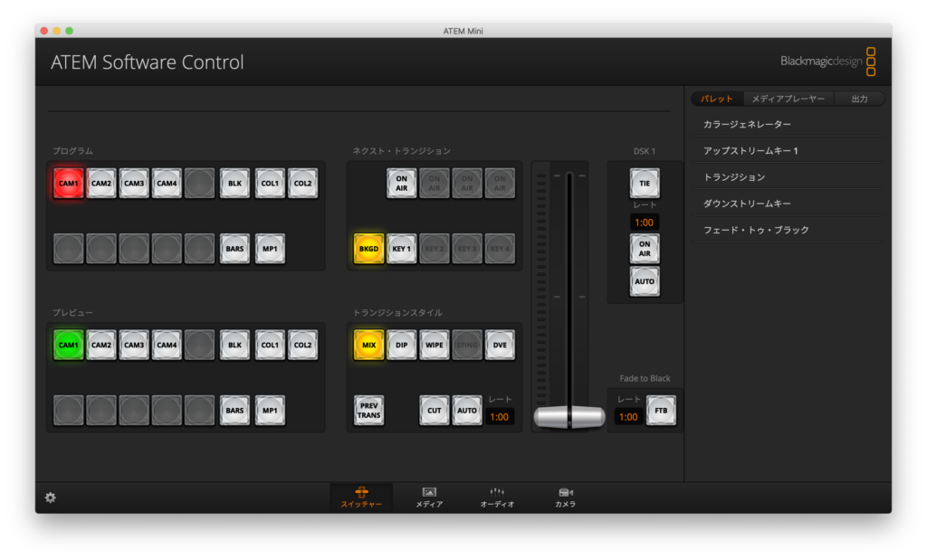The width and height of the screenshot is (927, 560).
Task: Expand the トランジション palette
Action: pos(788,176)
